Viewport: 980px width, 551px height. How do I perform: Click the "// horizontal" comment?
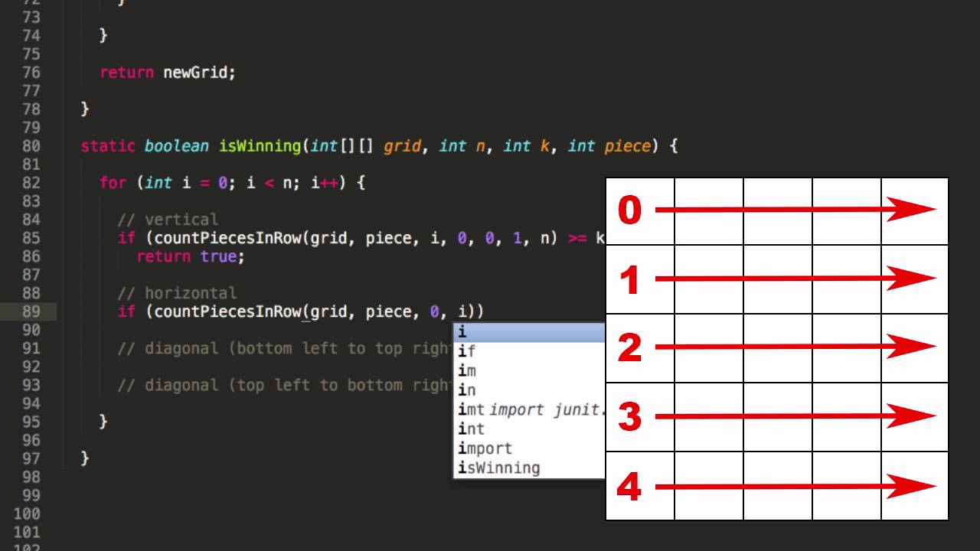click(x=177, y=293)
